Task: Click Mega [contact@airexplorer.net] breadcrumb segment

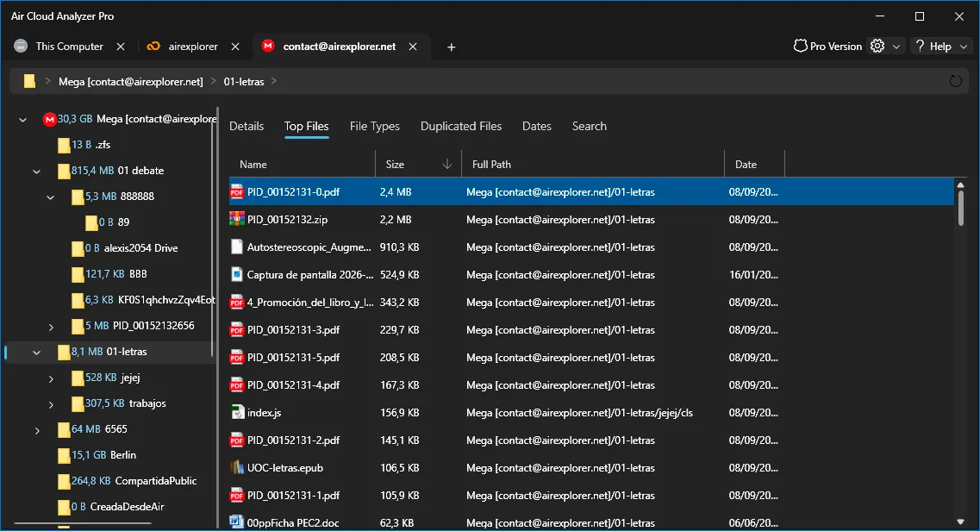Action: [x=131, y=82]
